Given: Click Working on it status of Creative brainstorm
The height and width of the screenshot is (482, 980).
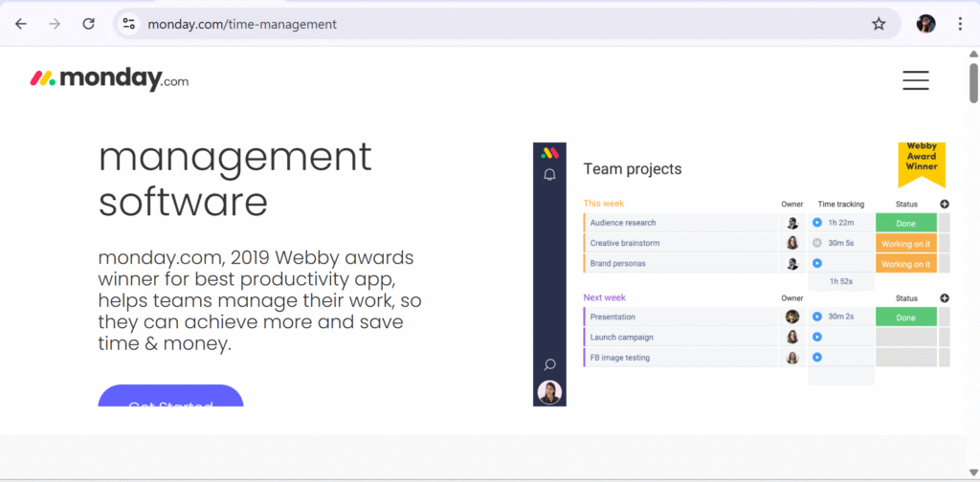Looking at the screenshot, I should [905, 244].
